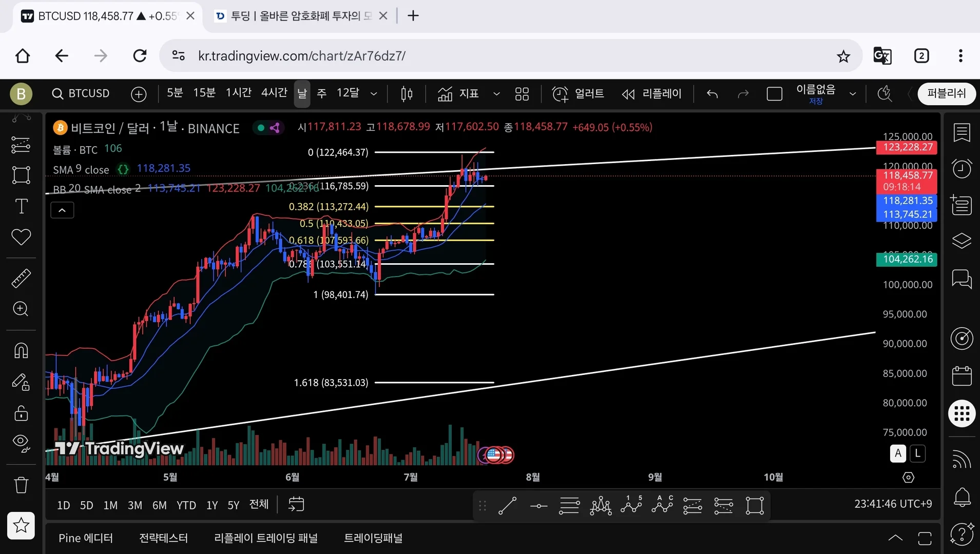The image size is (980, 554).
Task: Toggle the favorites drawing toolbar star
Action: [x=21, y=525]
